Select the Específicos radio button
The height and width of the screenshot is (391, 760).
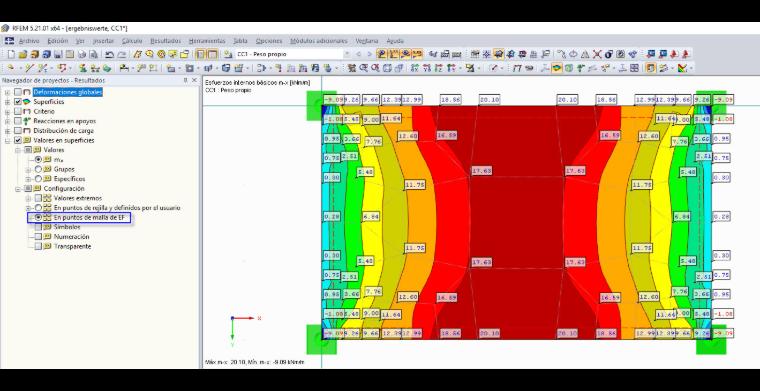coord(38,179)
